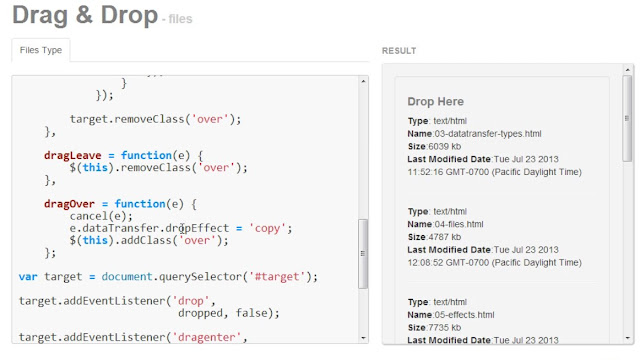Click the Size 4787 kb entry
This screenshot has height=360, width=640.
pyautogui.click(x=434, y=237)
